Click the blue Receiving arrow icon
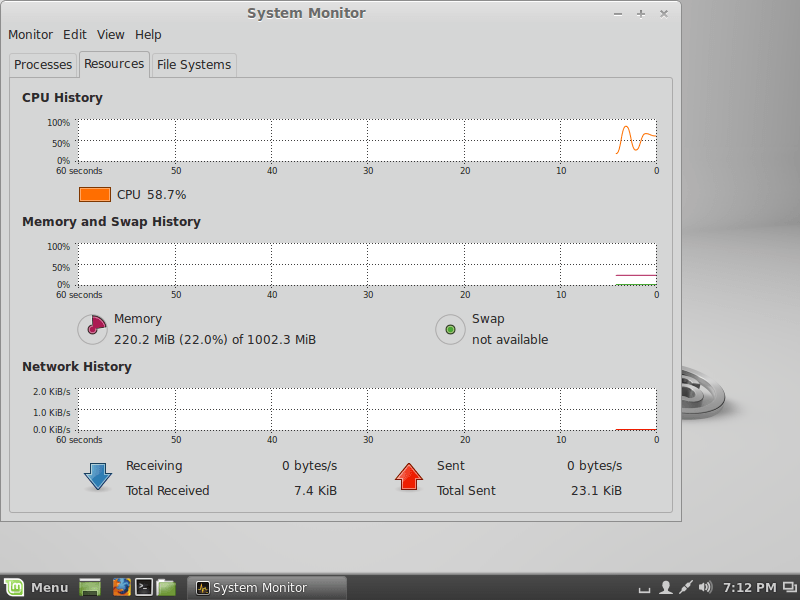 coord(97,477)
